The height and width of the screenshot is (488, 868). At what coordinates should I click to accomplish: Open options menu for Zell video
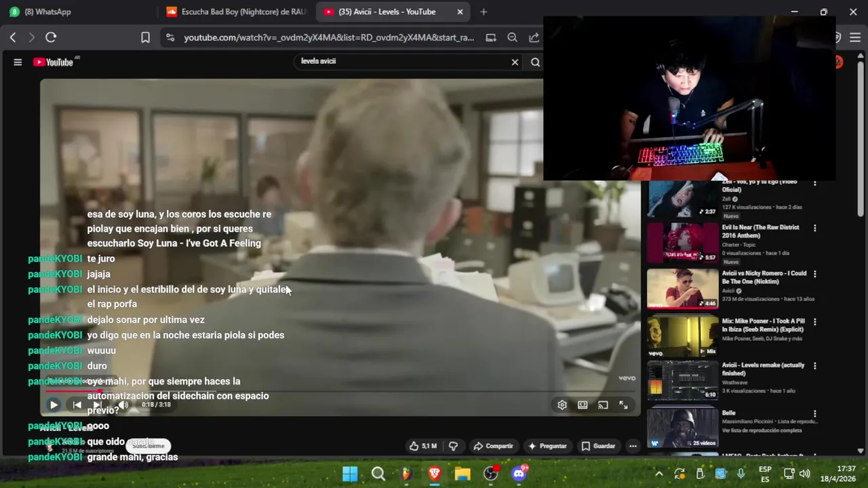(814, 183)
